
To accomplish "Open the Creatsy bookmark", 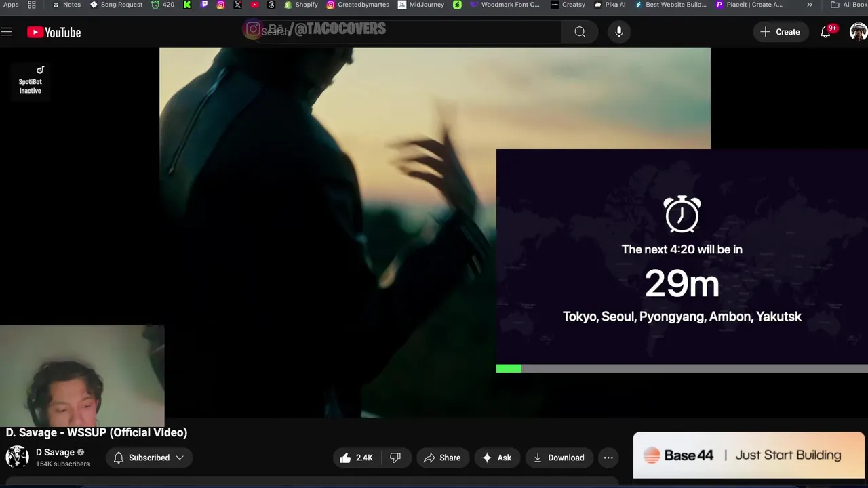I will tap(568, 5).
